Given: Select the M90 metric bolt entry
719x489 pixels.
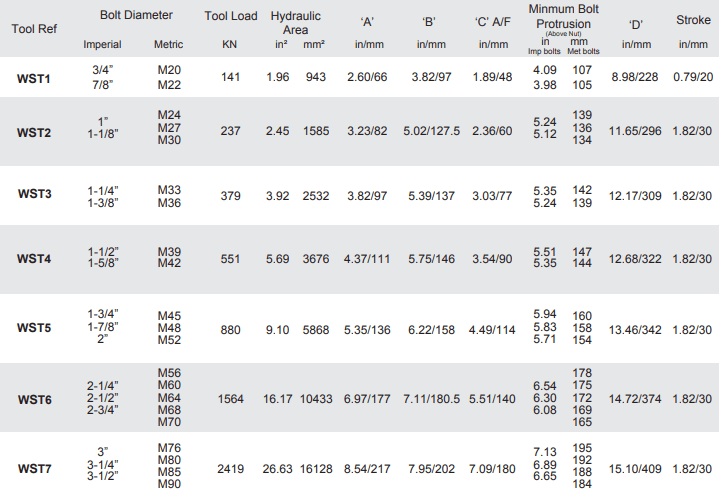Looking at the screenshot, I should pyautogui.click(x=169, y=484).
